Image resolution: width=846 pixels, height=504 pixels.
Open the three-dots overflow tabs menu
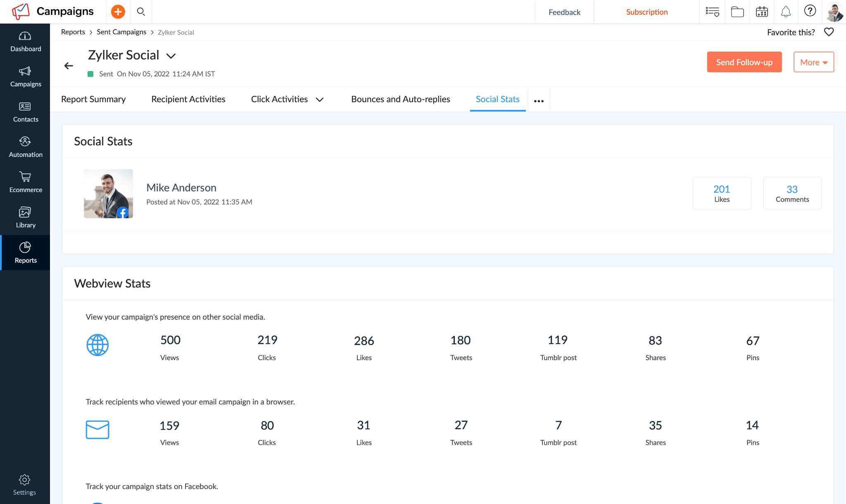539,101
